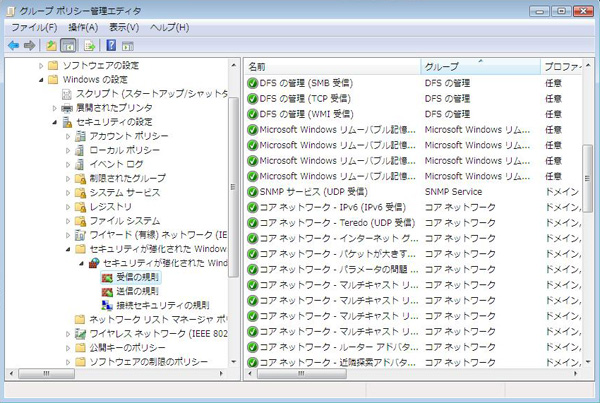Click the green check icon for DFS の管理 (SMB 受信)
Image resolution: width=600 pixels, height=403 pixels.
coord(252,83)
